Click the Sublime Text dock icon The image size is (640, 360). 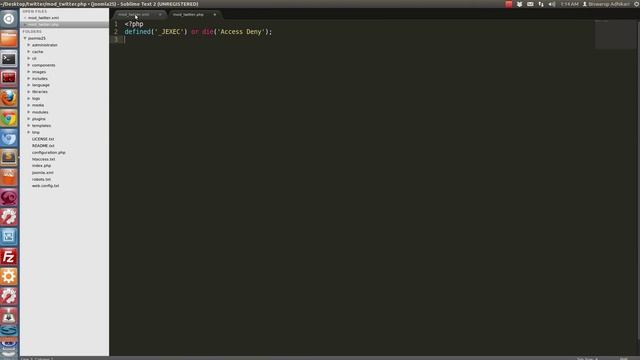coord(9,158)
